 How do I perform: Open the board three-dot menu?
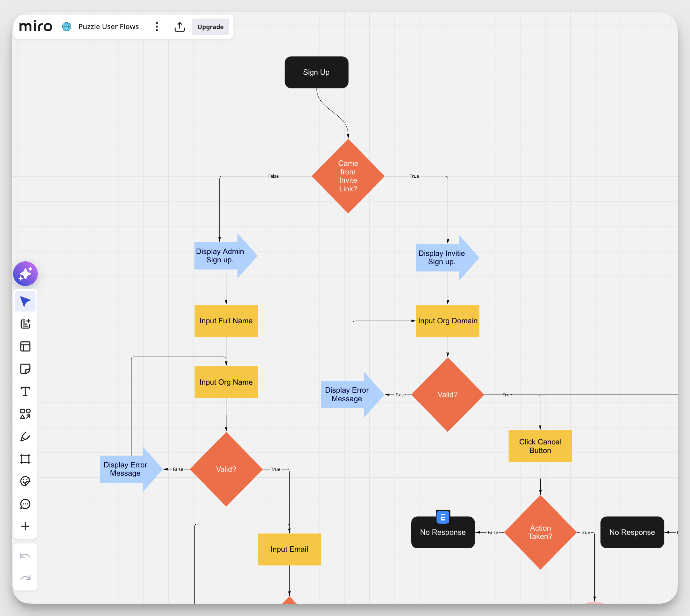coord(156,27)
